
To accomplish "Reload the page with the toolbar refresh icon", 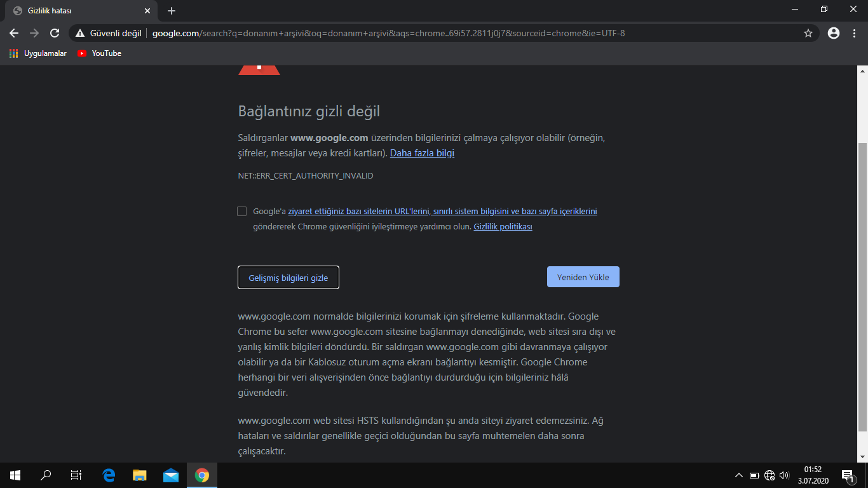I will (x=55, y=33).
